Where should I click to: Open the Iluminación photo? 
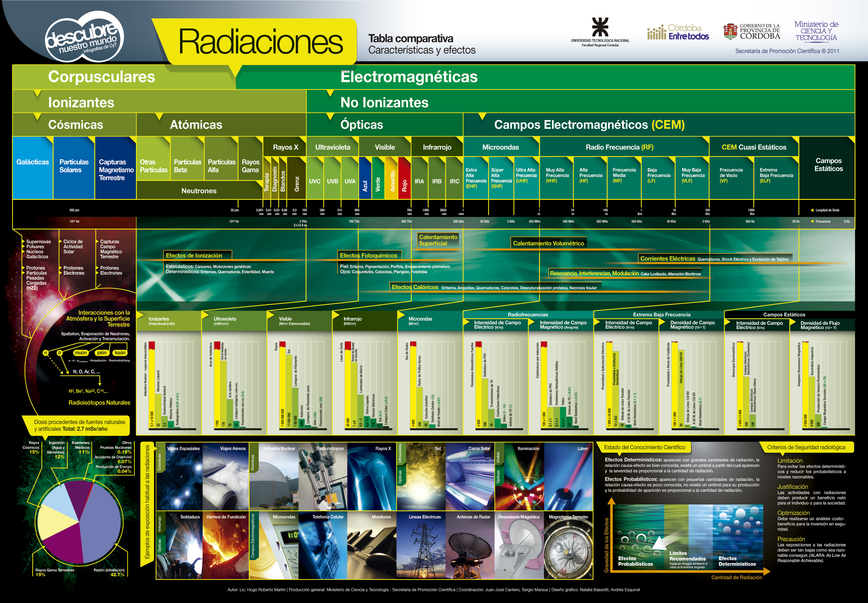(520, 476)
